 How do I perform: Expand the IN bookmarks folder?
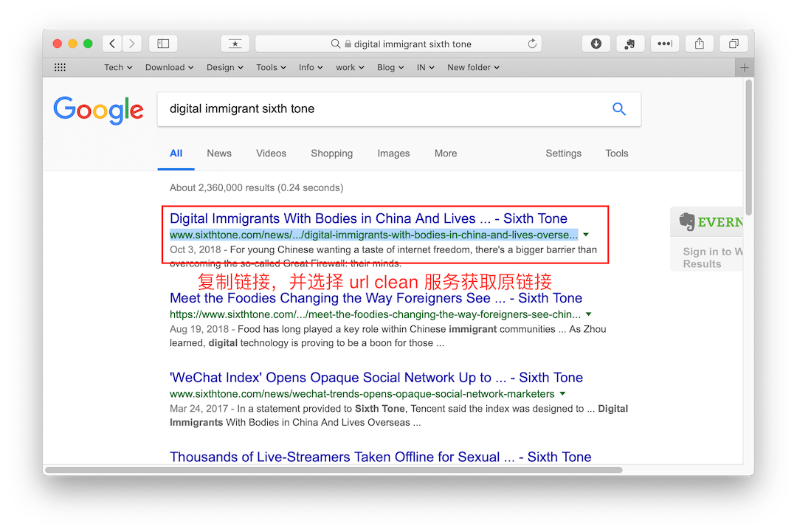(426, 68)
